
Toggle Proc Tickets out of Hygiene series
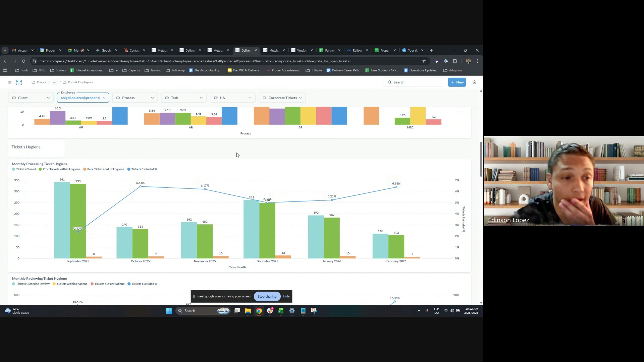[105, 169]
